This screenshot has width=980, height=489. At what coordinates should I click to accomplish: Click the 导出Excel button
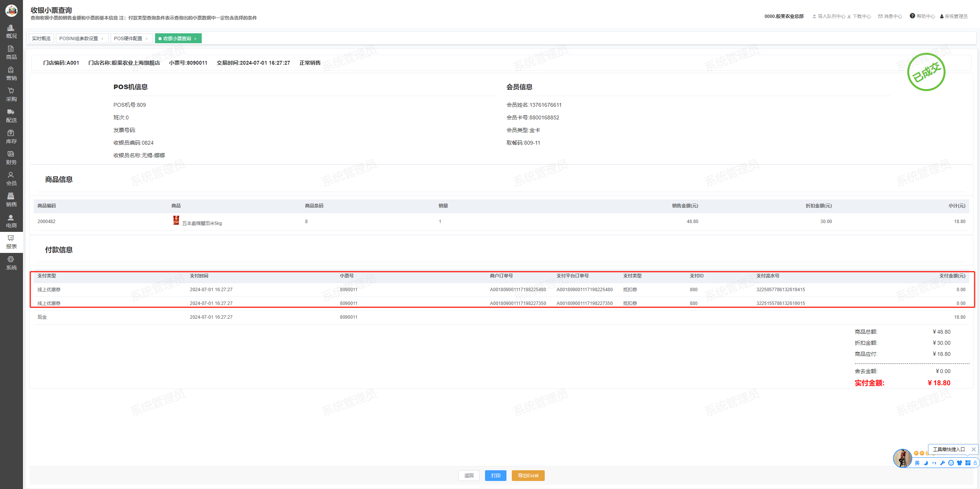[528, 475]
